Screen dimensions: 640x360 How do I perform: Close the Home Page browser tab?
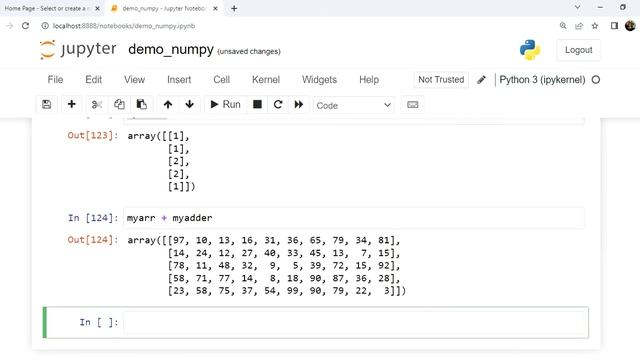tap(97, 8)
